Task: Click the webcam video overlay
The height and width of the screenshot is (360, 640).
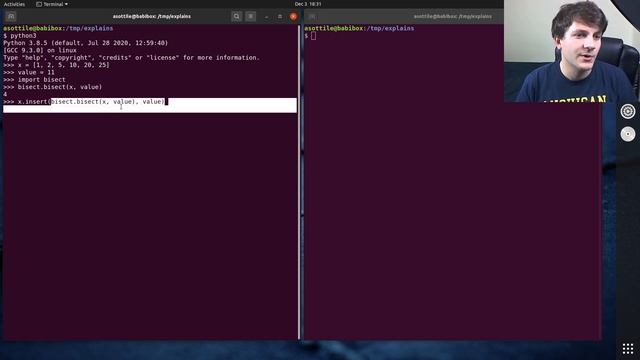Action: click(572, 51)
